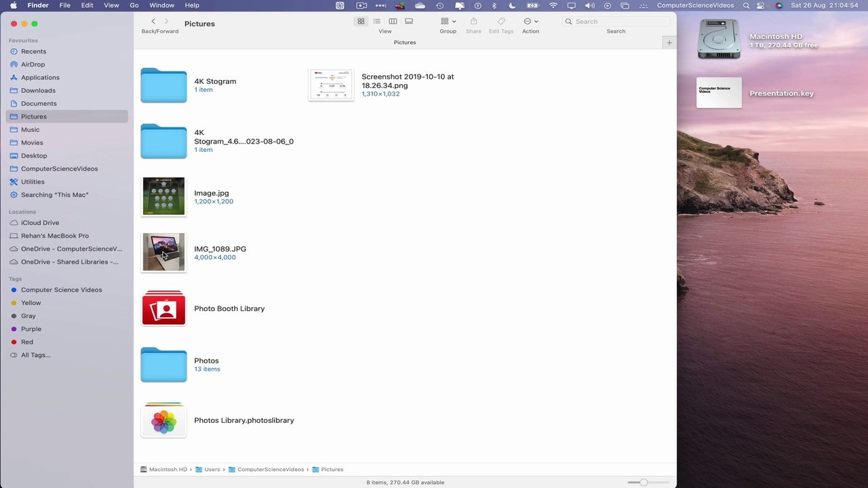868x488 pixels.
Task: Select the Photos folder icon
Action: tap(163, 365)
